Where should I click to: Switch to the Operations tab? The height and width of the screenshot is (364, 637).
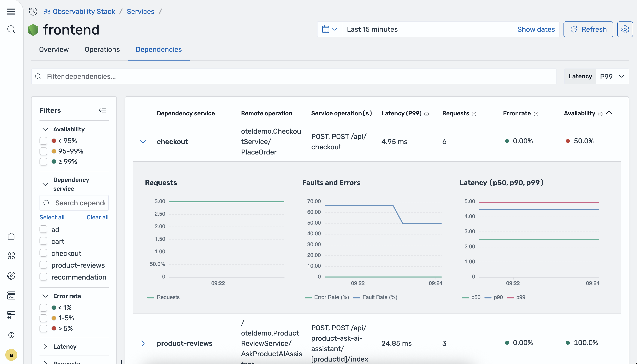click(102, 50)
